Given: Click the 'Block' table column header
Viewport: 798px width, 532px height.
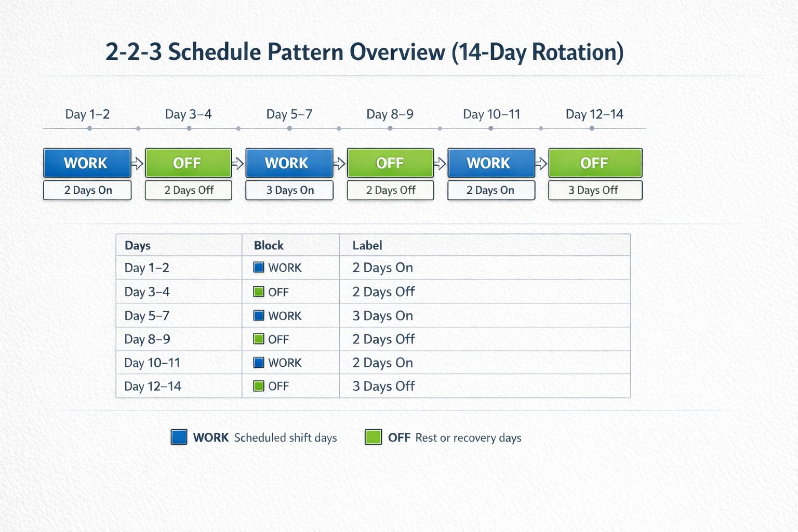Looking at the screenshot, I should coord(269,246).
